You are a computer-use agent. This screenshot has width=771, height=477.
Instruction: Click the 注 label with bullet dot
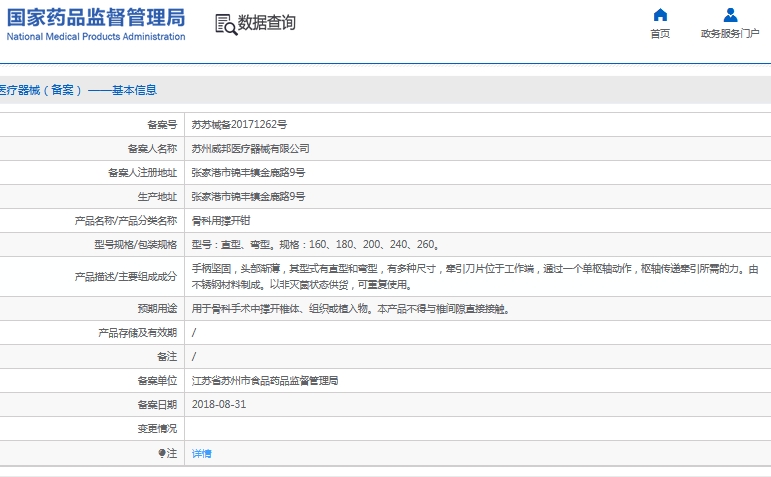pyautogui.click(x=168, y=453)
